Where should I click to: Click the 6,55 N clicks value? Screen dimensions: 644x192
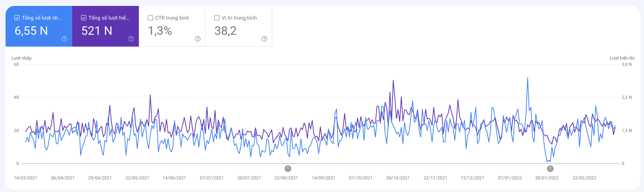click(31, 31)
